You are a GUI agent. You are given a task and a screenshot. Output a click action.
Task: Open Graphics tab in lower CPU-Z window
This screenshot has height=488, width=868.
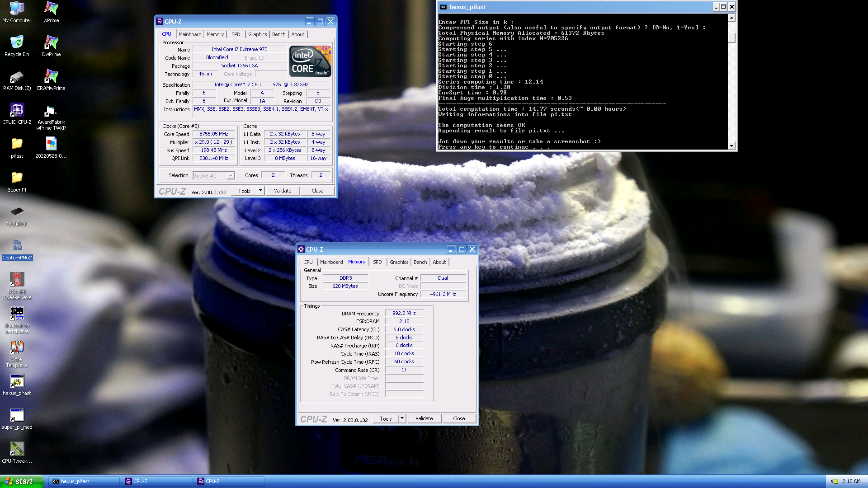pyautogui.click(x=399, y=262)
